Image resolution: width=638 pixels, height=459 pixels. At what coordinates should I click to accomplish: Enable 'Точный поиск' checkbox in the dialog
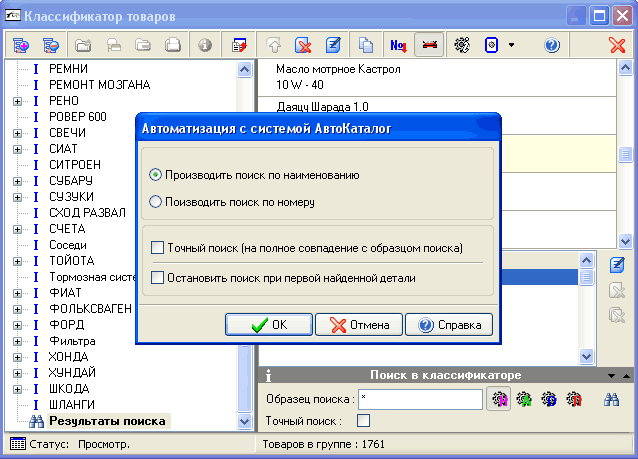click(156, 247)
